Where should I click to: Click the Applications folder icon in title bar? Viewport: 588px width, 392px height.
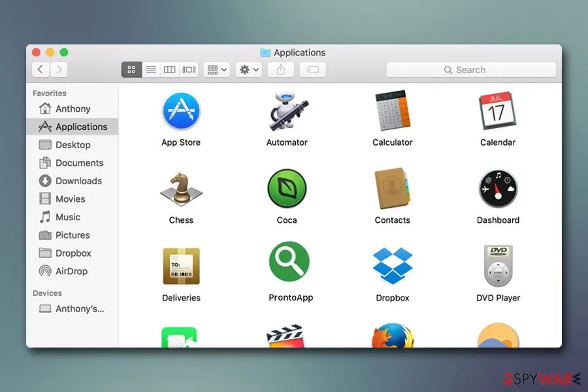tap(265, 52)
